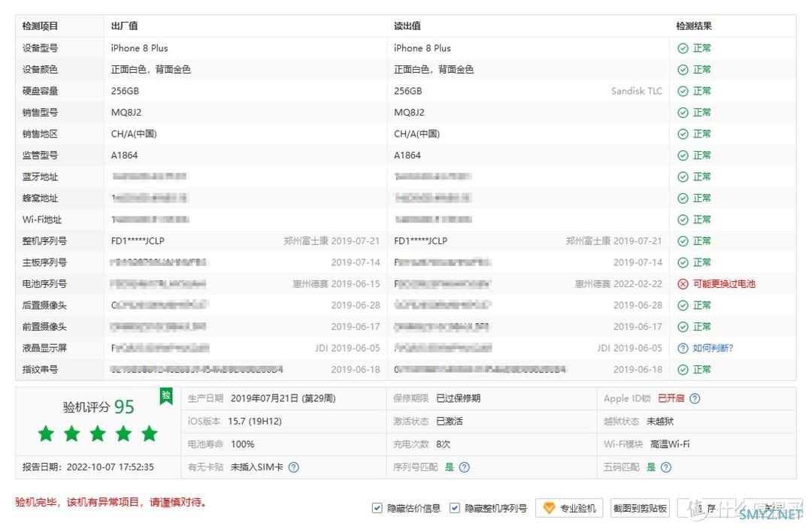Click the diamond icon on 专业验机 button
Viewport: 812px width, 529px height.
pos(549,508)
